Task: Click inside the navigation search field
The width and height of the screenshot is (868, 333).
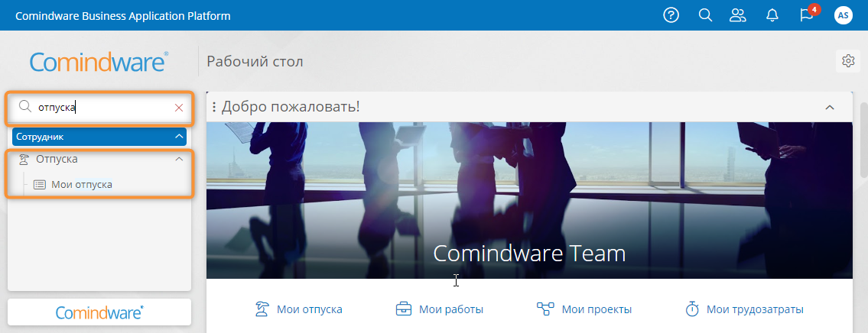Action: point(99,108)
